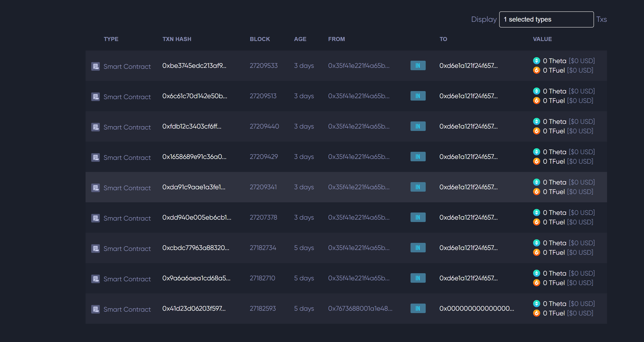Click TFuel flame icon in block 27209513 row
This screenshot has width=644, height=342.
point(536,101)
